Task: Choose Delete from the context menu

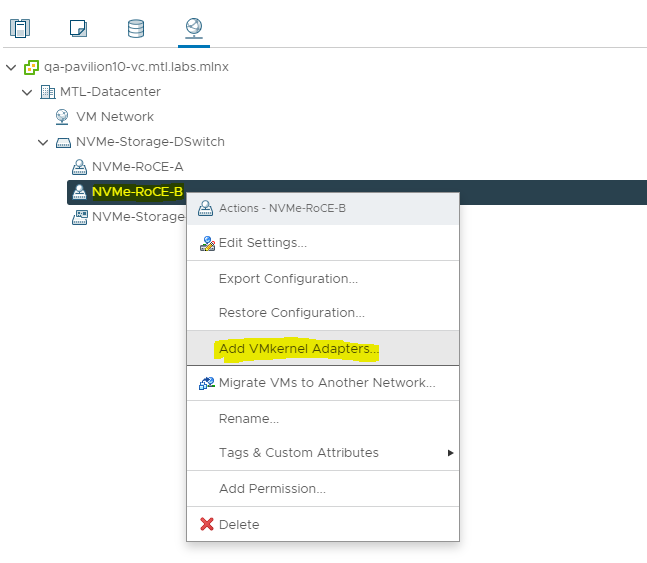Action: [x=323, y=524]
